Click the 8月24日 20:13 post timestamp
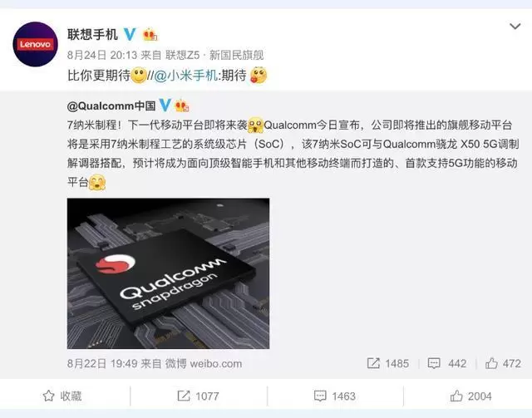 (101, 55)
